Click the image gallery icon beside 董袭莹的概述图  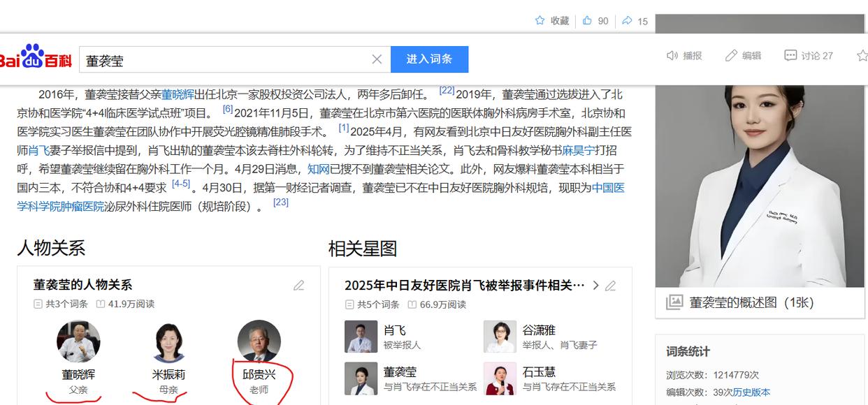(674, 302)
